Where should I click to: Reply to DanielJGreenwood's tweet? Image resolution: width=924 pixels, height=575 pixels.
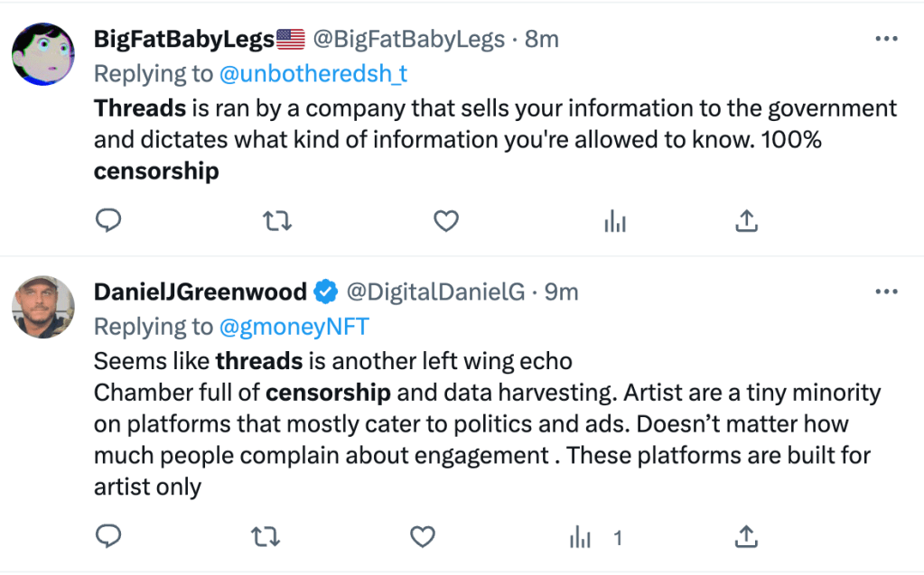tap(108, 538)
